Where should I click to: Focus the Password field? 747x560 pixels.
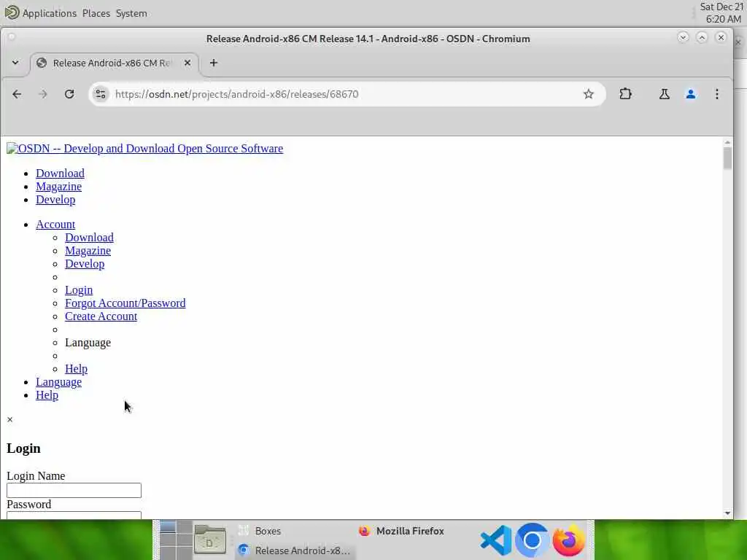(x=74, y=516)
